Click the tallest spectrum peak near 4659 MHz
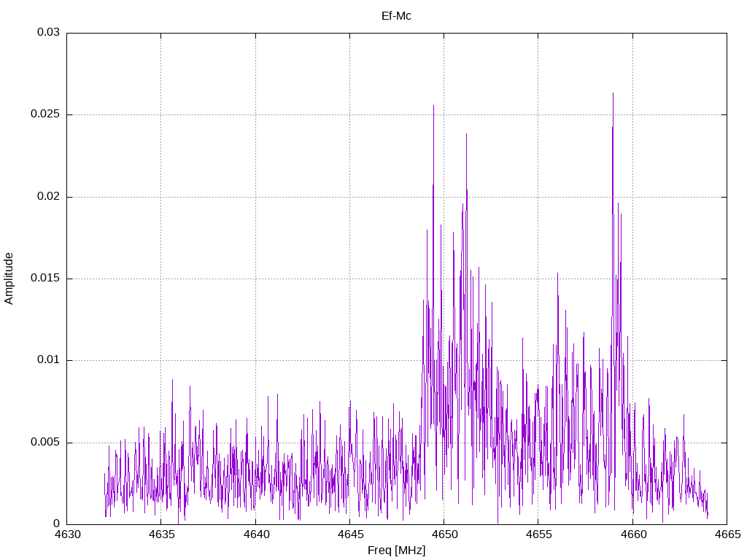 [x=613, y=94]
